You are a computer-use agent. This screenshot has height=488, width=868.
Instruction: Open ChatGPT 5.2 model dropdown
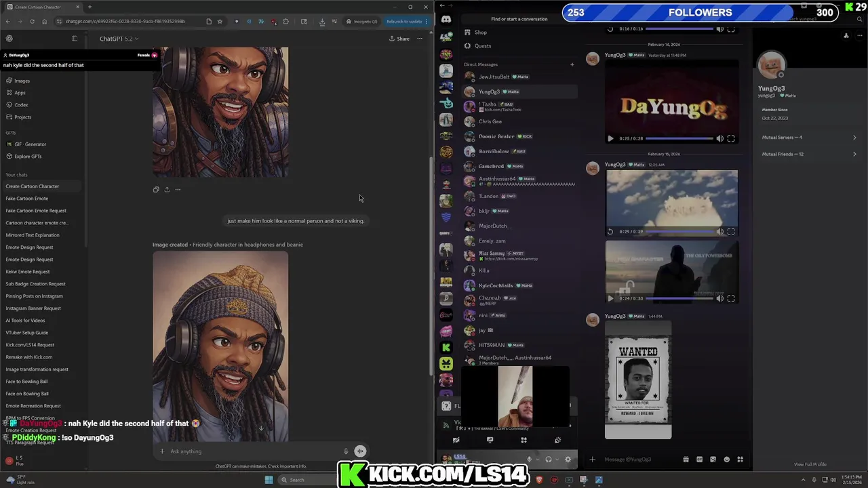[x=119, y=39]
